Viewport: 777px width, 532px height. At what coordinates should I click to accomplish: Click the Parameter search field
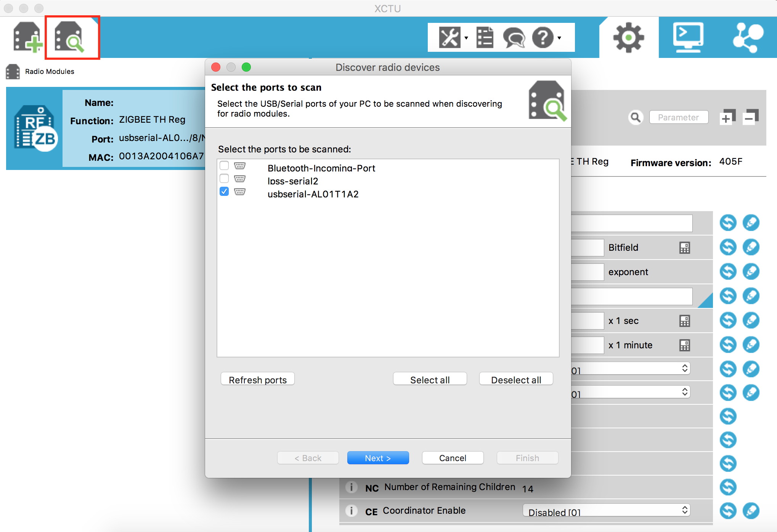click(679, 117)
